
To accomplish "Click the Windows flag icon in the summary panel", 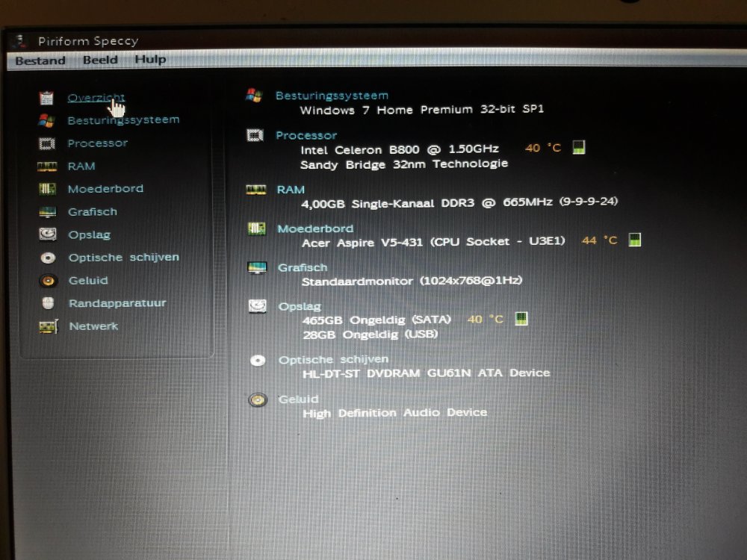I will pyautogui.click(x=254, y=96).
